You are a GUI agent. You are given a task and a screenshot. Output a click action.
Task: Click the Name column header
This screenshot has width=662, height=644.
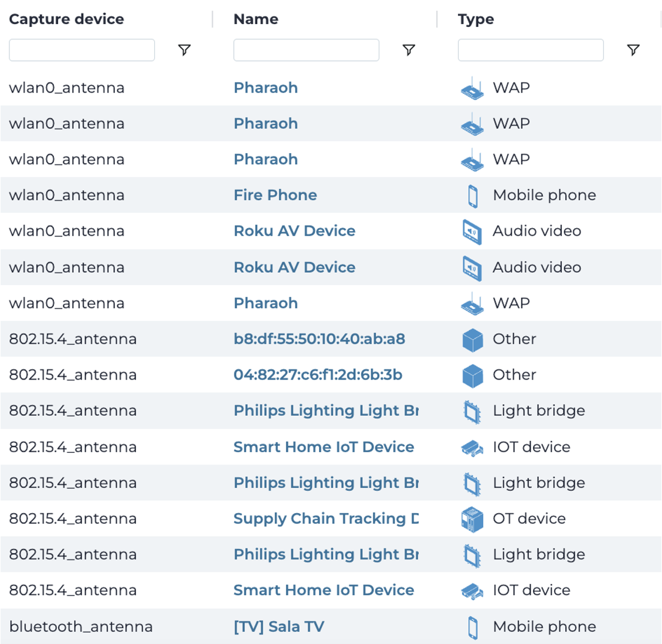point(256,19)
